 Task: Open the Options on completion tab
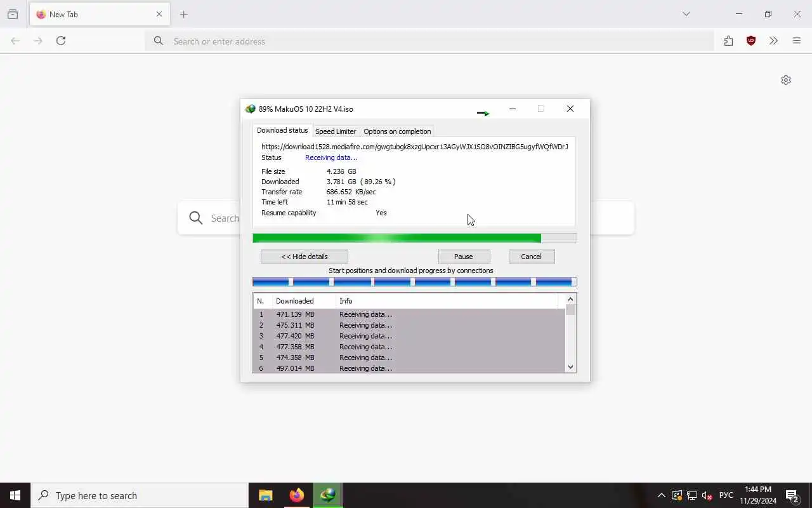coord(397,131)
